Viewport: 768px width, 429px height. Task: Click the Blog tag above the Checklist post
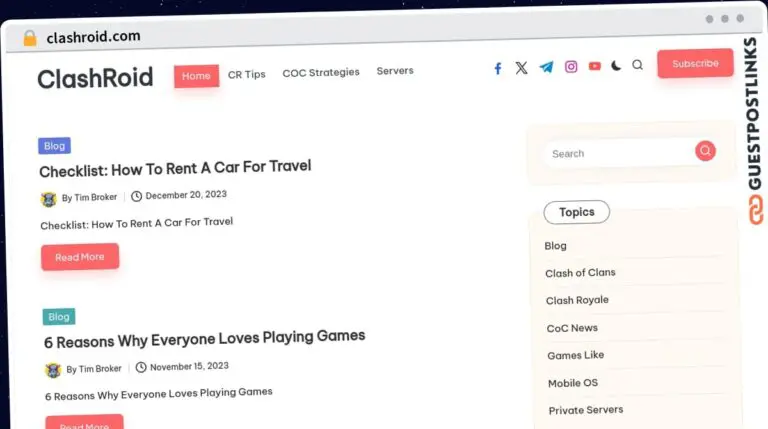tap(54, 146)
